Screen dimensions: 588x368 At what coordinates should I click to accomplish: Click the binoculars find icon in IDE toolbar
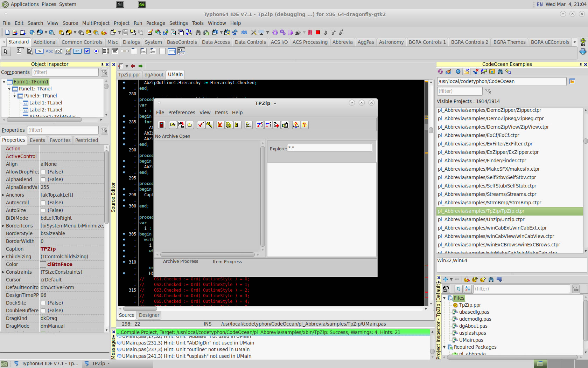point(198,32)
